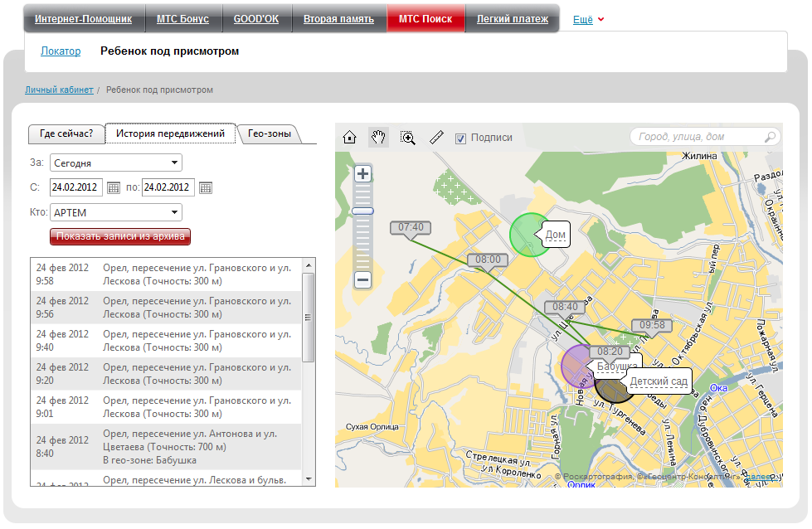Select the 8:40 Антонова и Цветаева record
Viewport: 812px width, 529px height.
tap(166, 447)
